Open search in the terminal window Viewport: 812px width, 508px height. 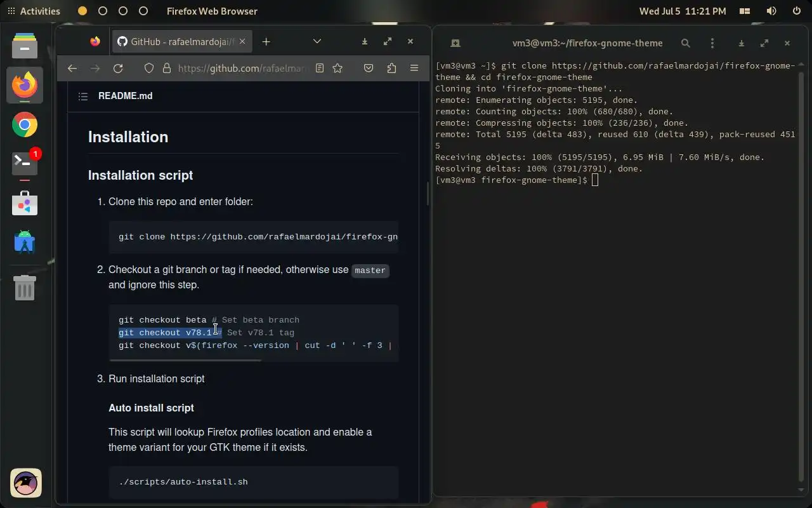click(686, 43)
